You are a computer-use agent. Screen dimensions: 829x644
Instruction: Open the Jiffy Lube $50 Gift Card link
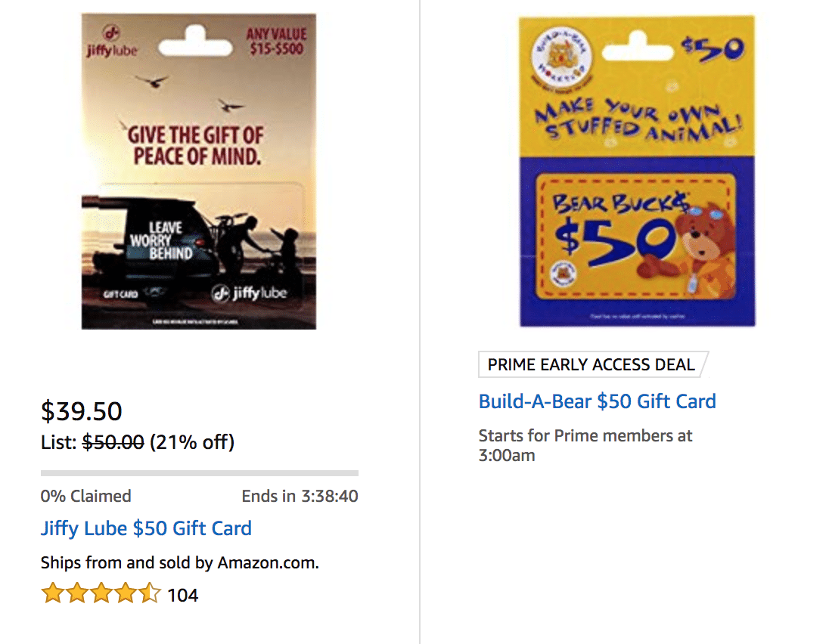point(146,528)
